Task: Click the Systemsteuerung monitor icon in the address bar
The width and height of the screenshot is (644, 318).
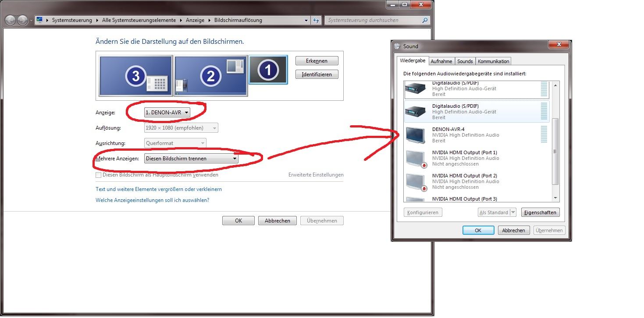Action: click(39, 20)
